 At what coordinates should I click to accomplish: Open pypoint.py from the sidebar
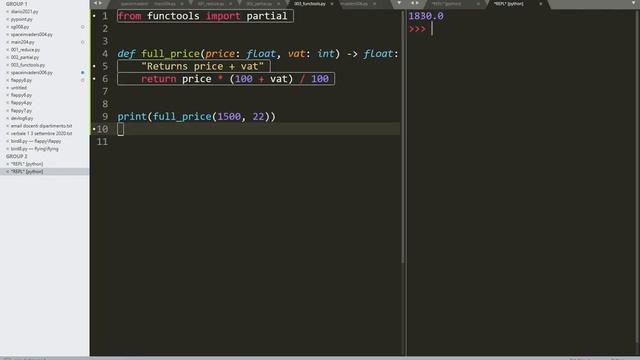click(x=22, y=19)
